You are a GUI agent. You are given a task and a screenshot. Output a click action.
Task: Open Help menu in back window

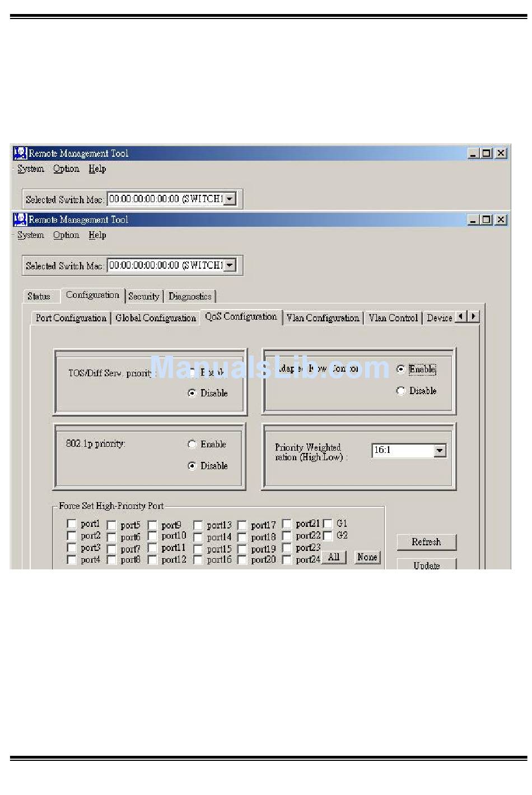coord(97,169)
